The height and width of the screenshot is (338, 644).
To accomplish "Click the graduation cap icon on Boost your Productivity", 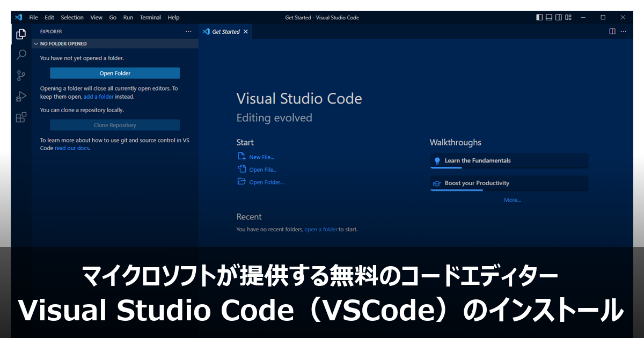I will click(437, 183).
